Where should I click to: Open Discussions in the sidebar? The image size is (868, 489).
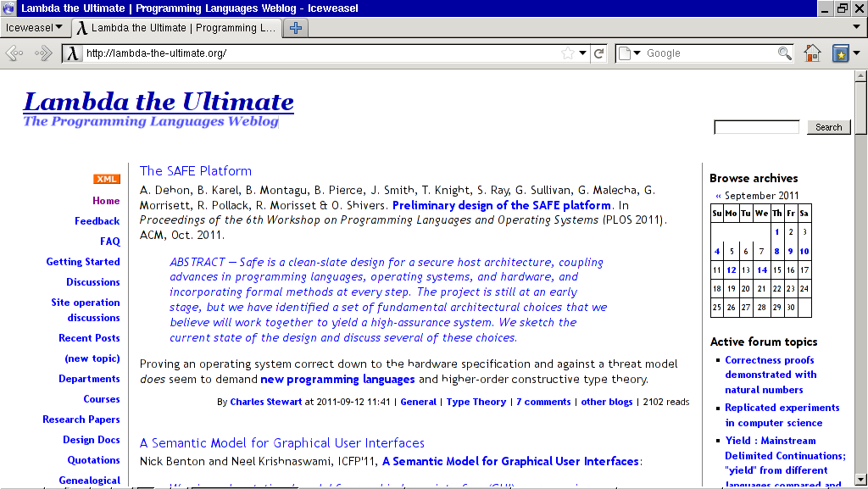click(x=93, y=282)
